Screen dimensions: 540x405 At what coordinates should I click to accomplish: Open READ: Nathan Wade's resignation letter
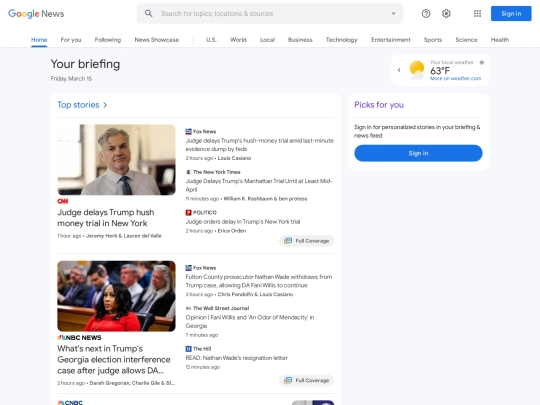click(237, 358)
